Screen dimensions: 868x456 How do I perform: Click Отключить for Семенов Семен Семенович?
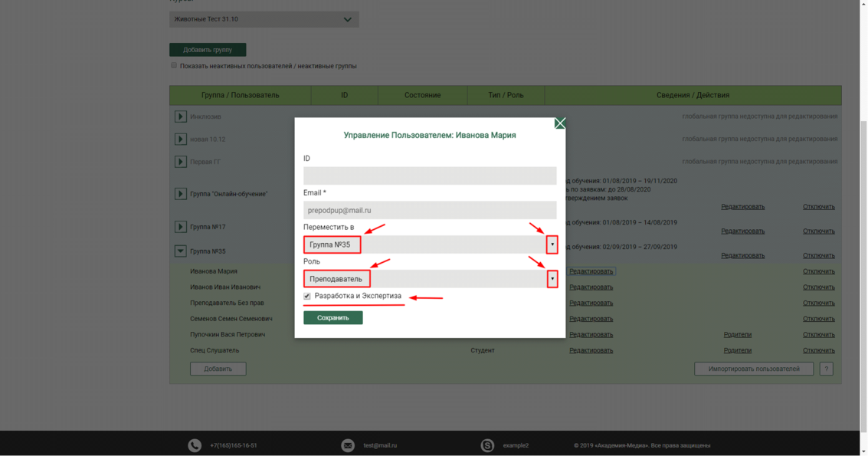pos(819,319)
